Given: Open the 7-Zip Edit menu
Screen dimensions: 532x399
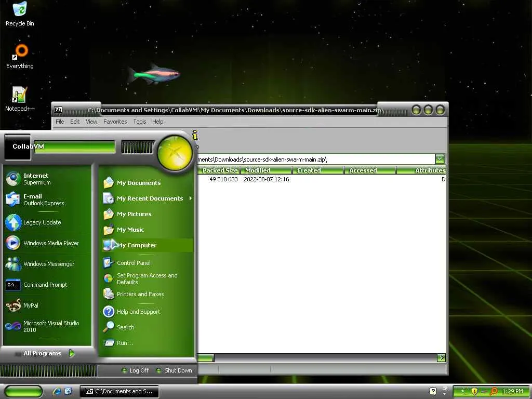Looking at the screenshot, I should (x=75, y=122).
